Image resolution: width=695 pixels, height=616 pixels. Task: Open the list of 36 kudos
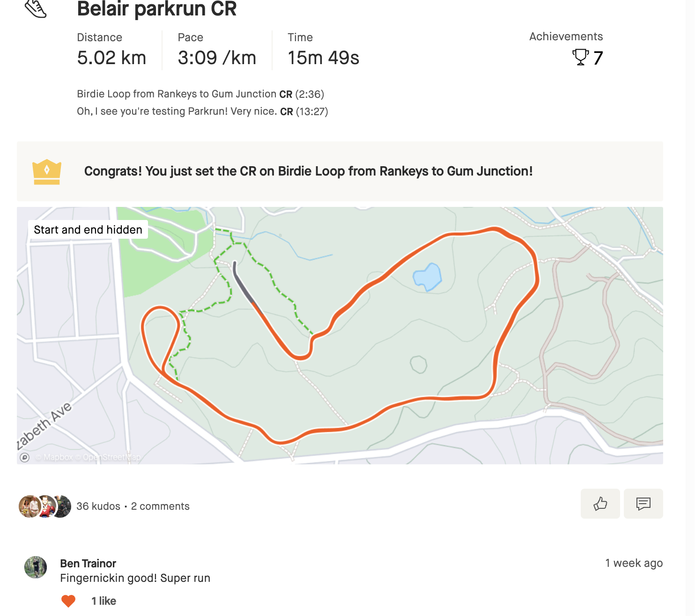coord(98,506)
